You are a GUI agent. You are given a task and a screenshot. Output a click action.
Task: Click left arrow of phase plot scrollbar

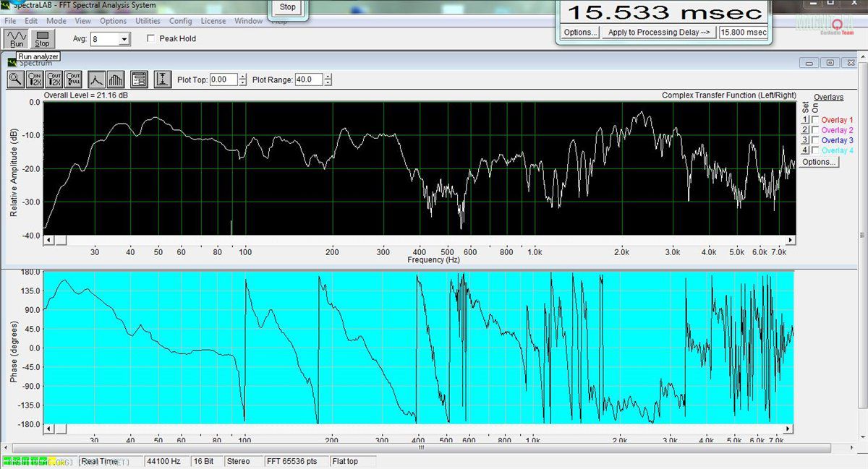pos(49,429)
